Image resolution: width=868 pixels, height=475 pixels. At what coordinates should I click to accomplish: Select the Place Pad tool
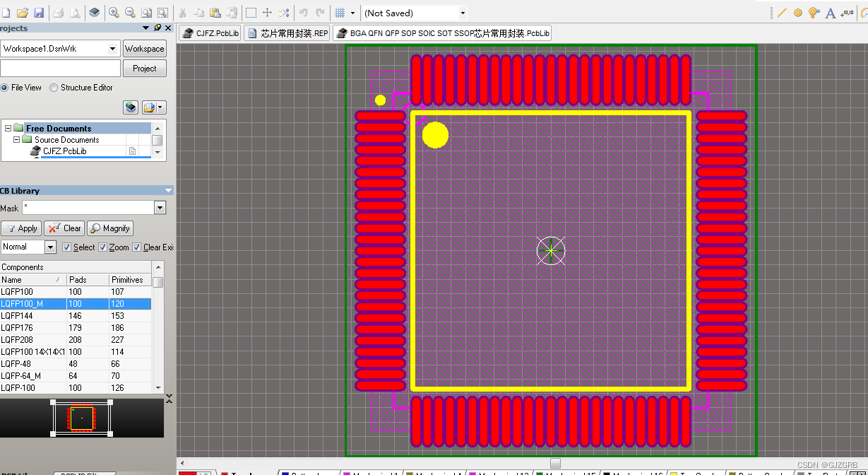click(798, 12)
